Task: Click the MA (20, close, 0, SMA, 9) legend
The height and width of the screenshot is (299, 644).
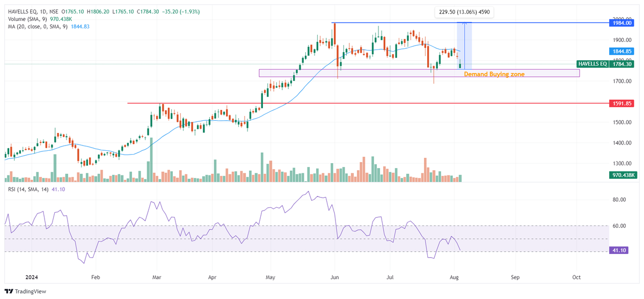Action: tap(39, 26)
